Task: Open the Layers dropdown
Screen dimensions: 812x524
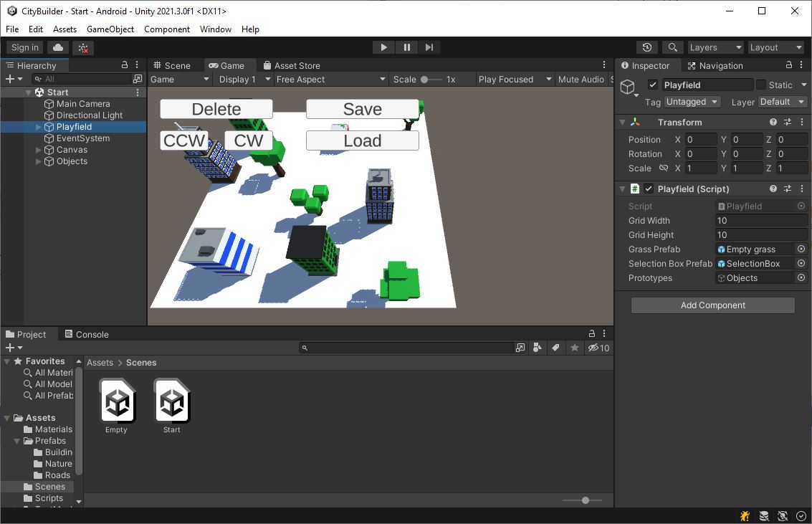Action: coord(715,47)
